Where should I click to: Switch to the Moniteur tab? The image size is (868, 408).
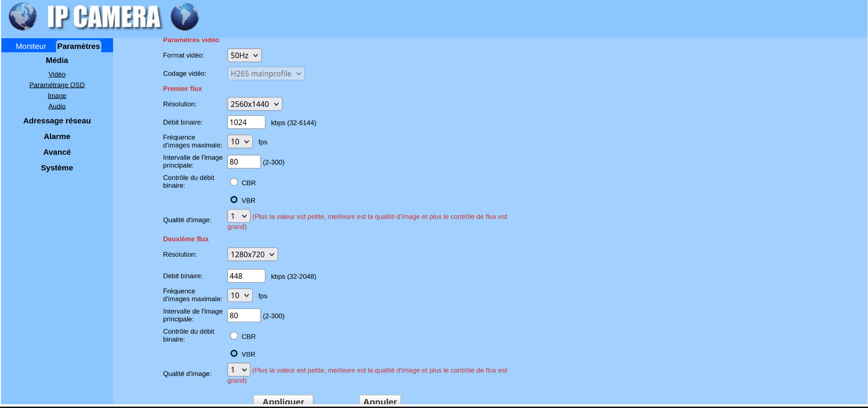point(31,46)
